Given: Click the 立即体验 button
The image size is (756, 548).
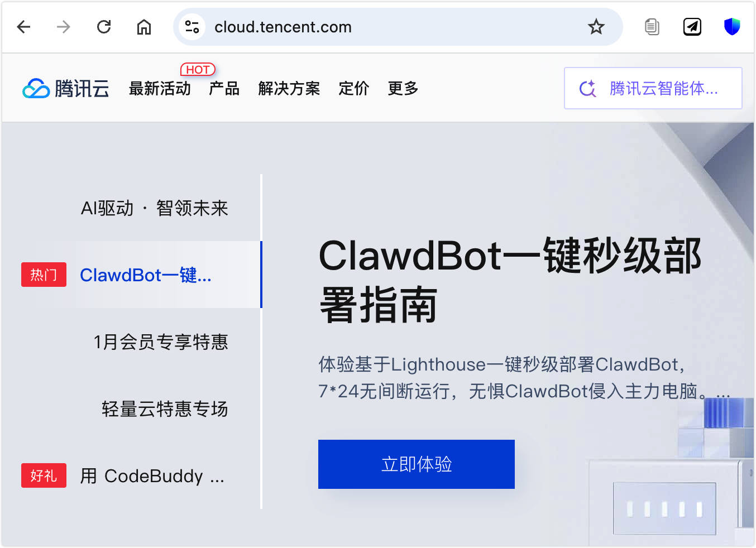Looking at the screenshot, I should 416,464.
